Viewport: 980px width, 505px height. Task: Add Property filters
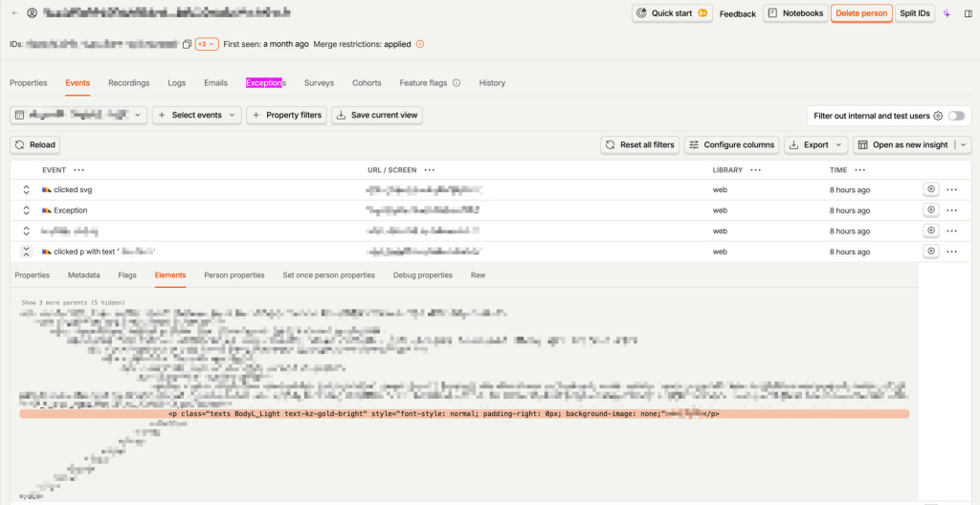click(286, 115)
